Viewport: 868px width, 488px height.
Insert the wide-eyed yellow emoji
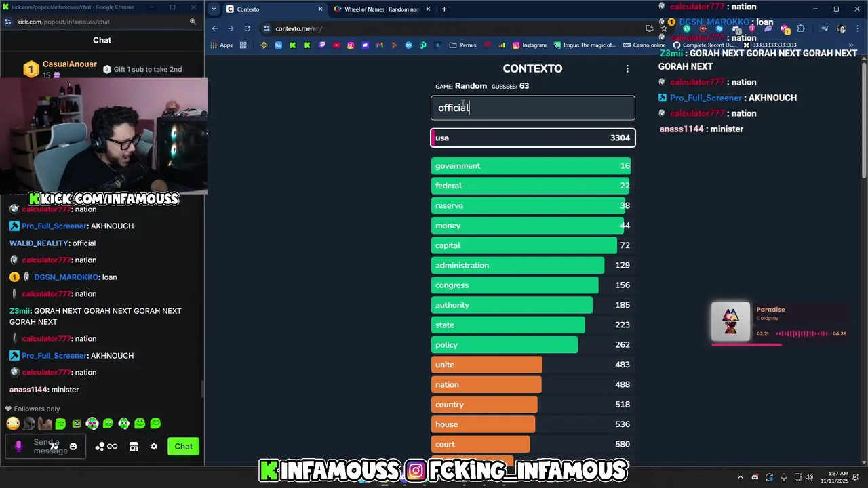[13, 424]
